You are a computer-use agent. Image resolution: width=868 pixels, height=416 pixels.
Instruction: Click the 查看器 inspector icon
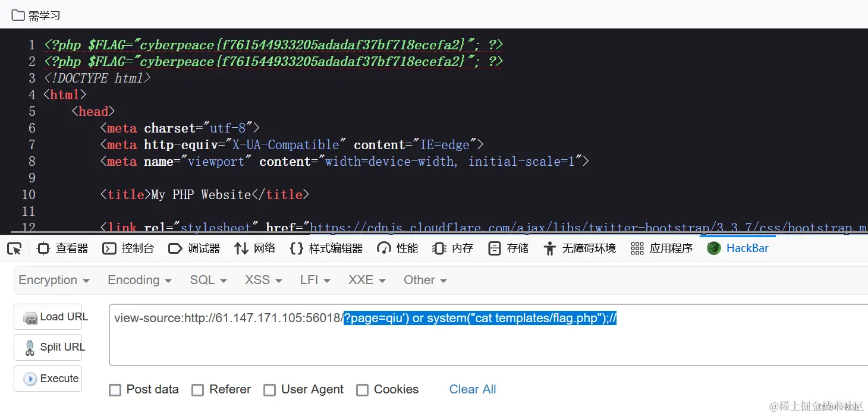(x=43, y=248)
